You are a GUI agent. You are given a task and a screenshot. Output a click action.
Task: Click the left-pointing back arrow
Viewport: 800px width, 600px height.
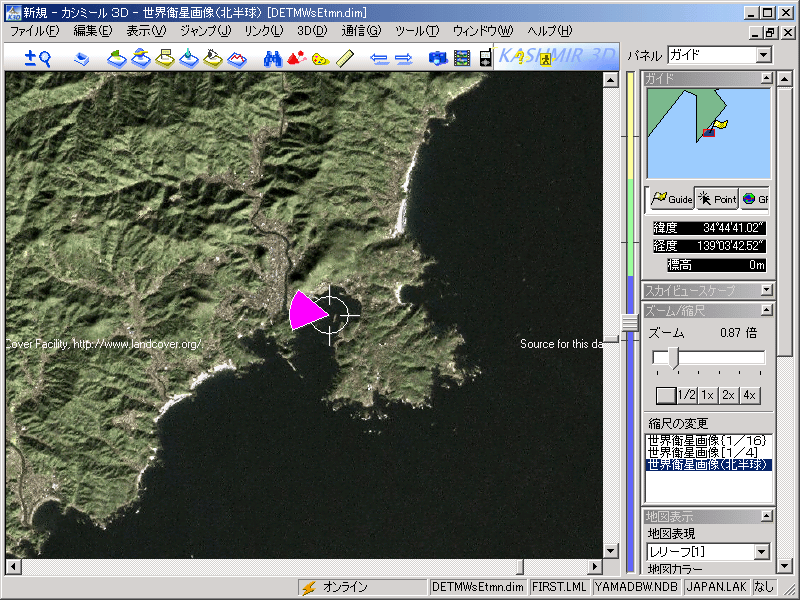point(379,59)
